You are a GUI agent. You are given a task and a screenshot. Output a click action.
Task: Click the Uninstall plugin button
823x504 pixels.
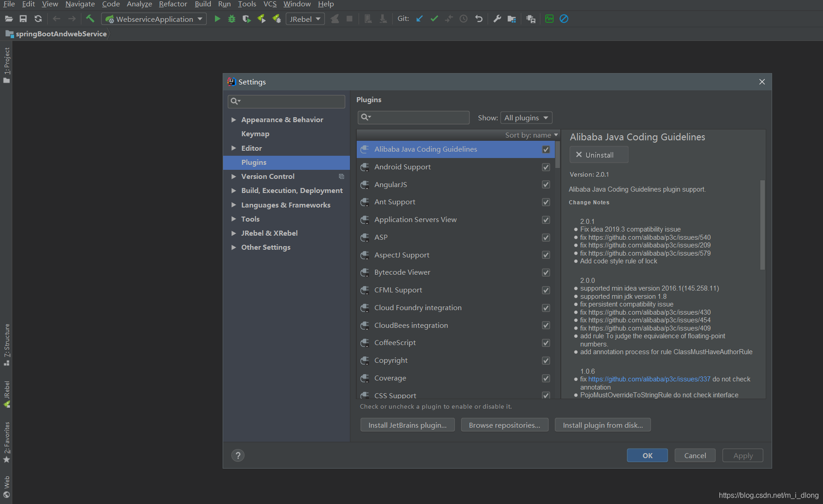point(599,155)
